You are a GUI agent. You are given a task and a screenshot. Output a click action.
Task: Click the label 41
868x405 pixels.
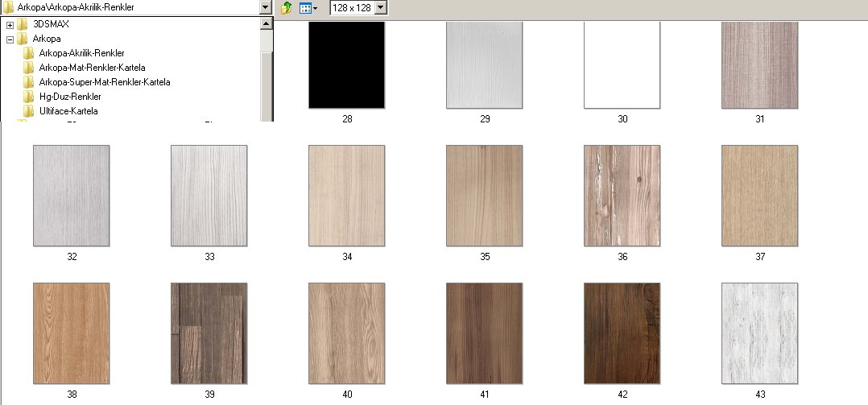tap(485, 395)
